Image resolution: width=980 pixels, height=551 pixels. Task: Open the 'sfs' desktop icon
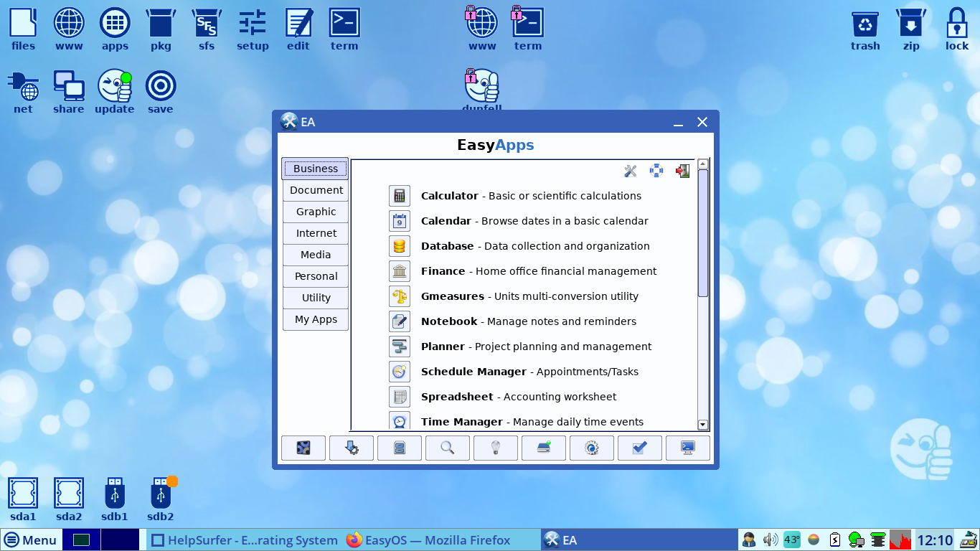tap(207, 30)
